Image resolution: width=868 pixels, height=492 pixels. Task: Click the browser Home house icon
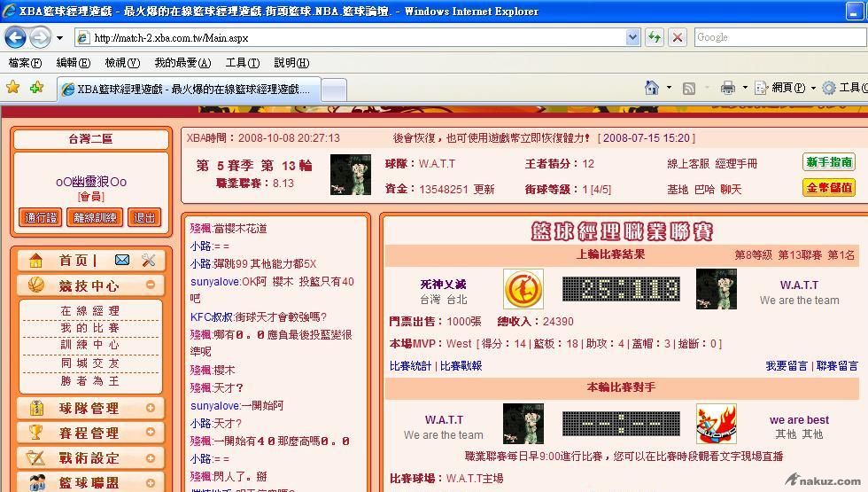click(x=652, y=88)
